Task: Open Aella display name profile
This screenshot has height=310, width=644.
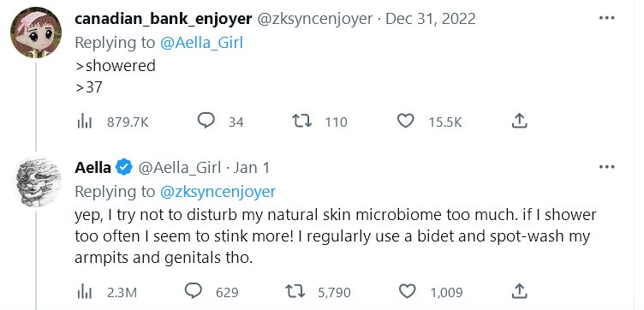Action: 92,168
